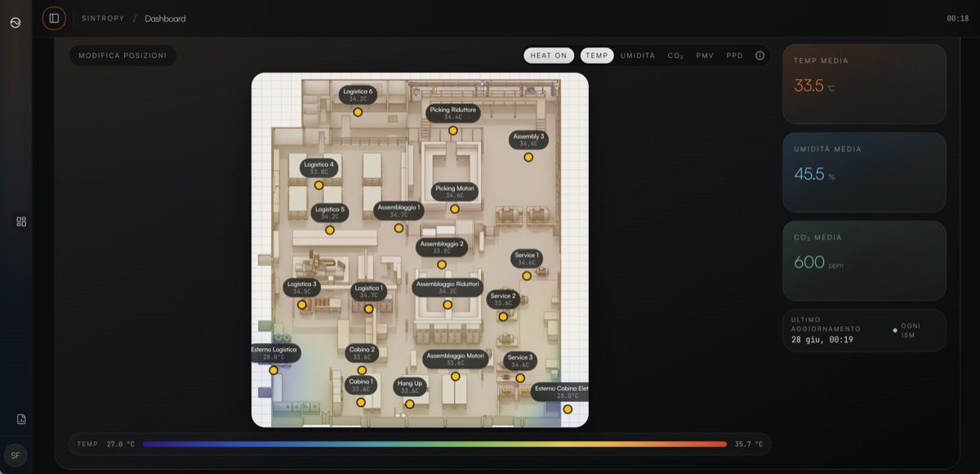Click the 00:18 clock in header
Image resolution: width=980 pixels, height=474 pixels.
click(958, 18)
